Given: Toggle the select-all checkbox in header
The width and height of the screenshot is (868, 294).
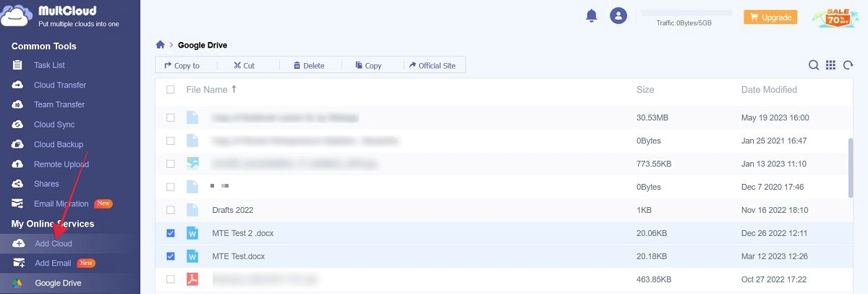Looking at the screenshot, I should [171, 90].
